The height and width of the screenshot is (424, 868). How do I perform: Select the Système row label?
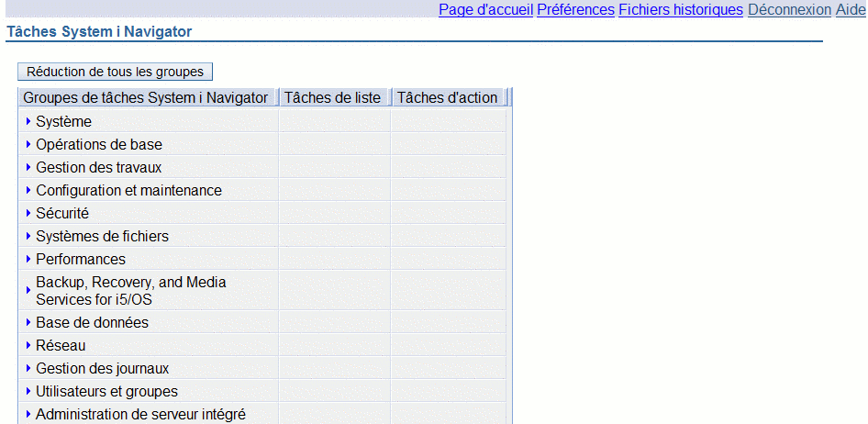63,121
